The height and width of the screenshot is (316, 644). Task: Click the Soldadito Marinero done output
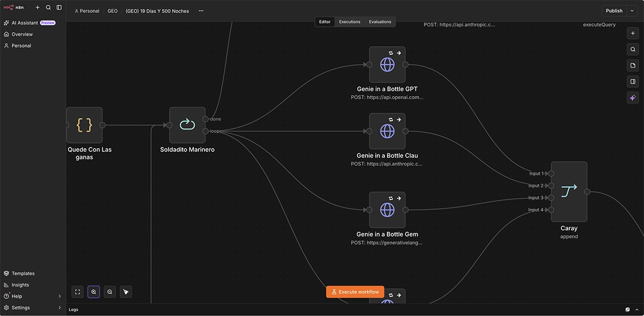click(206, 119)
